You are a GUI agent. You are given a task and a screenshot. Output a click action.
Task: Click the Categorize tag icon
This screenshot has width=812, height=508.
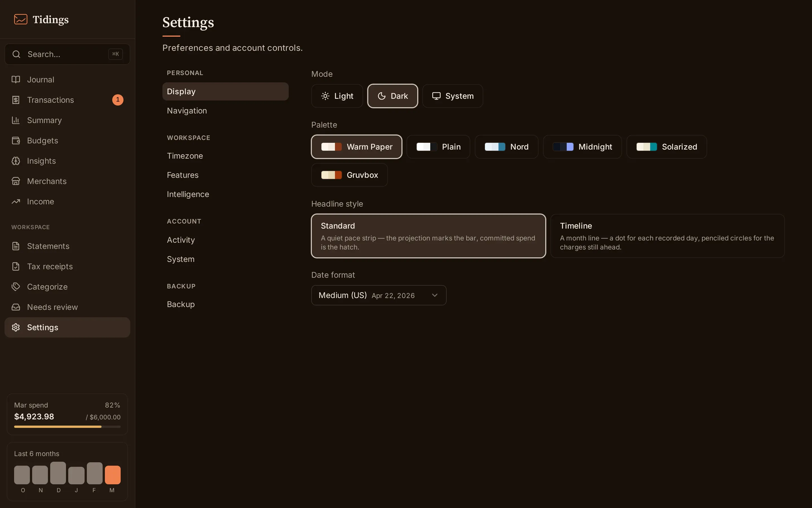(x=16, y=286)
